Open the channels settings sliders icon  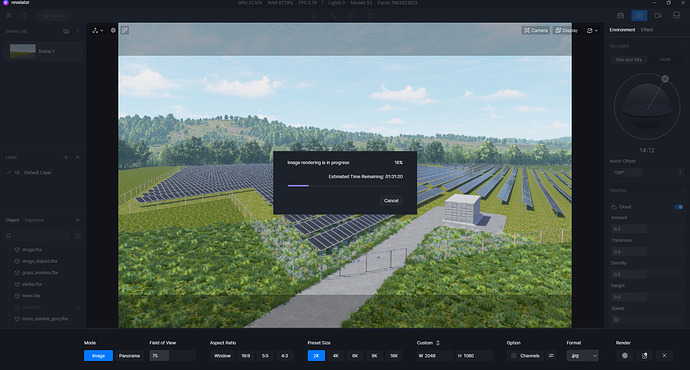tap(551, 355)
